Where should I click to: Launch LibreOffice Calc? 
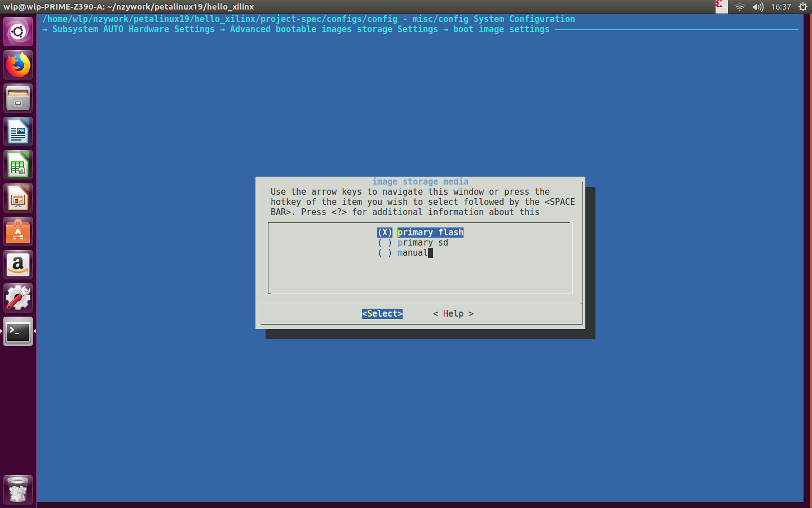point(17,164)
